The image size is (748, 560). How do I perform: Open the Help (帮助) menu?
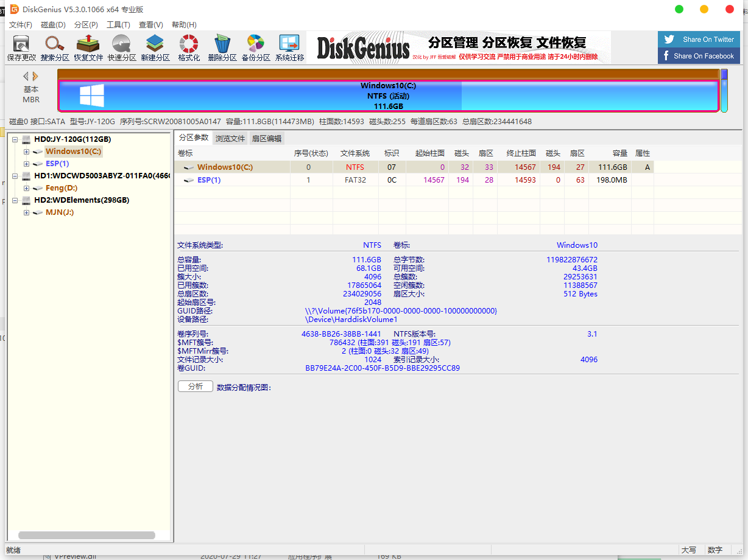[x=184, y=25]
